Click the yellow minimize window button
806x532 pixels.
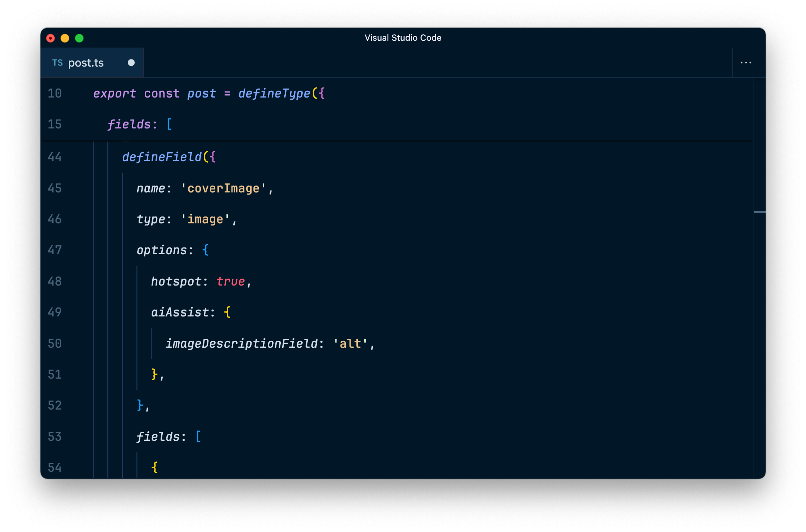(65, 38)
